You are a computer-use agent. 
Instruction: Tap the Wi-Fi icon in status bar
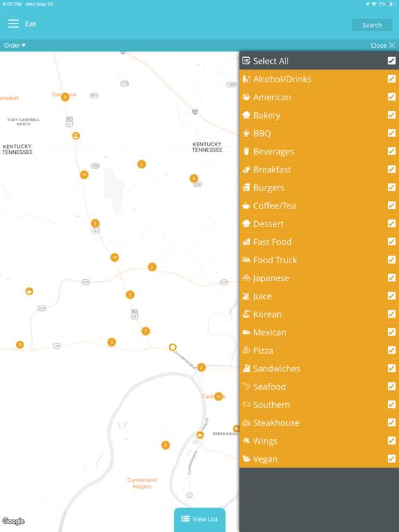pos(374,4)
